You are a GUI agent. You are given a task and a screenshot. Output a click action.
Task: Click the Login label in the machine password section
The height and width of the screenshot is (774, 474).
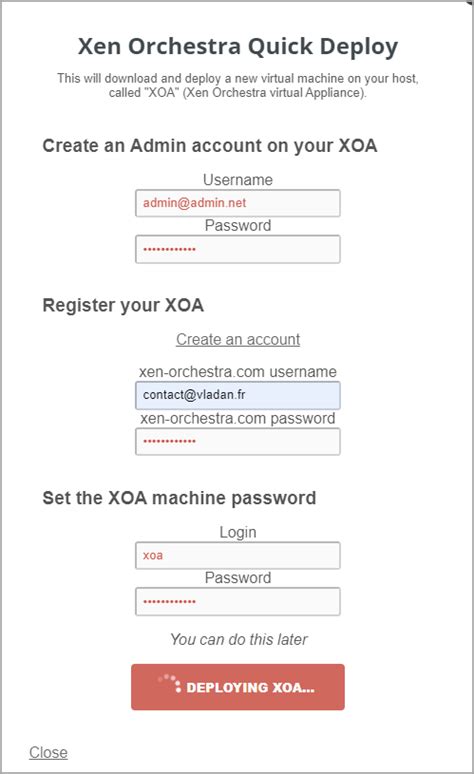(238, 532)
